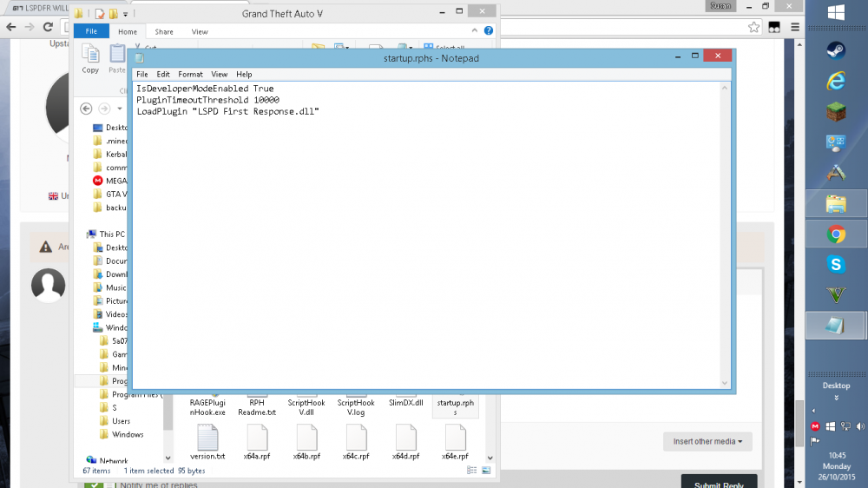Click Chrome back arrow
This screenshot has width=868, height=488.
coord(11,27)
